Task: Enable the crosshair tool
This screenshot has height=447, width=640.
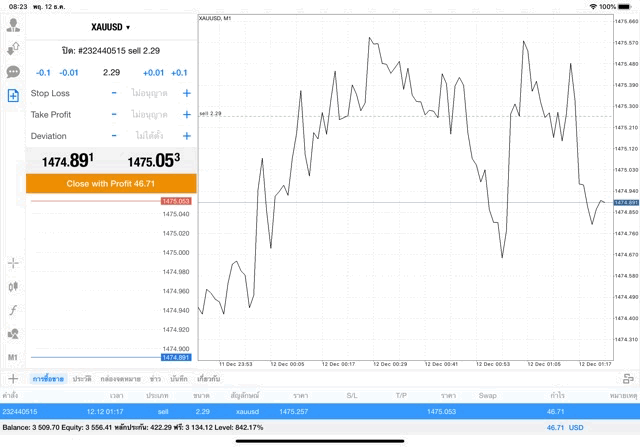Action: [13, 263]
